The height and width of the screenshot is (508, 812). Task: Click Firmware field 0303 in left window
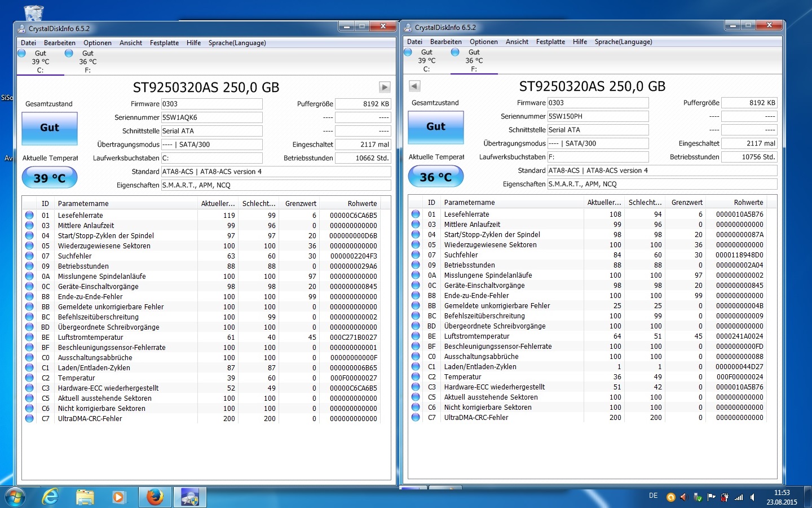coord(211,104)
